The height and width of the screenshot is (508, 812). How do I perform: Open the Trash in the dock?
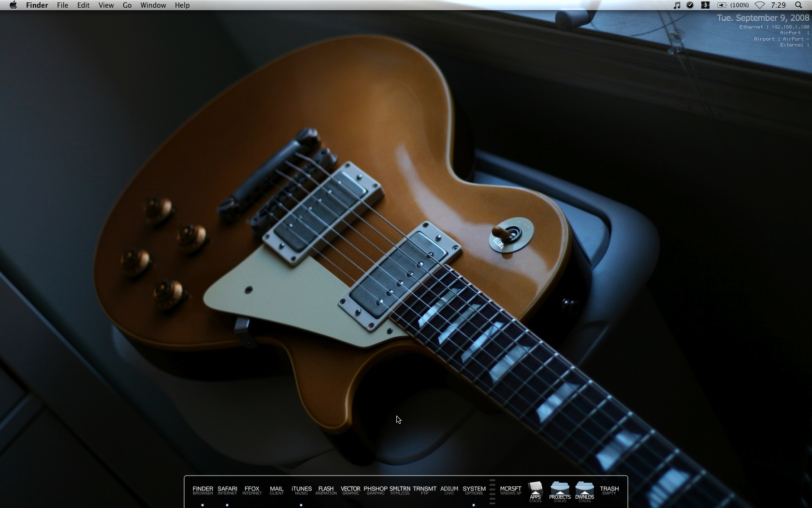[609, 491]
